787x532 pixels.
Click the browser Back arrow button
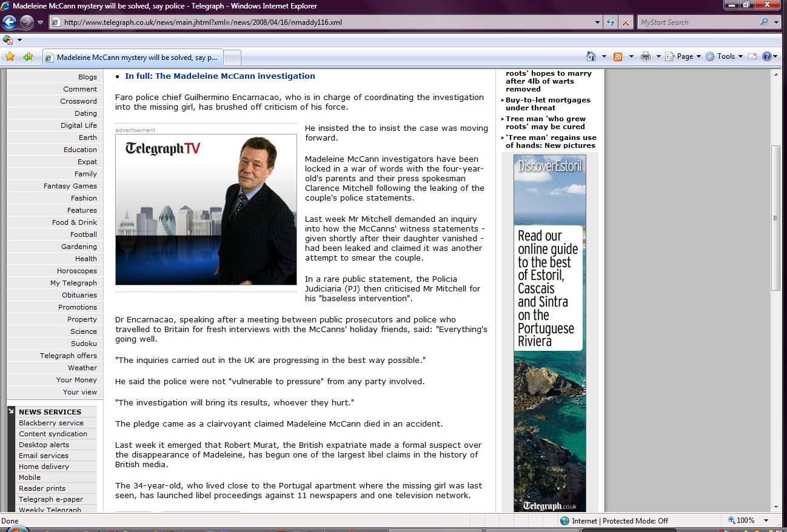pos(10,22)
